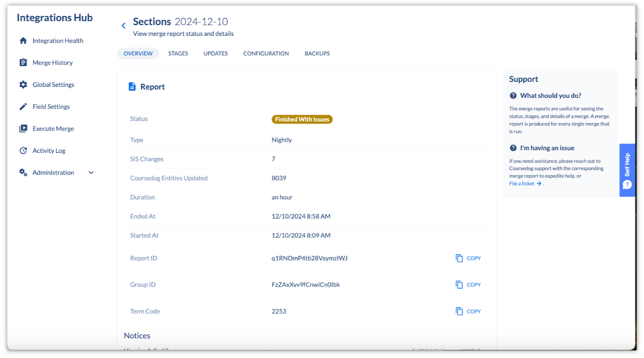
Task: Click the Term Code value 2253
Action: point(279,311)
